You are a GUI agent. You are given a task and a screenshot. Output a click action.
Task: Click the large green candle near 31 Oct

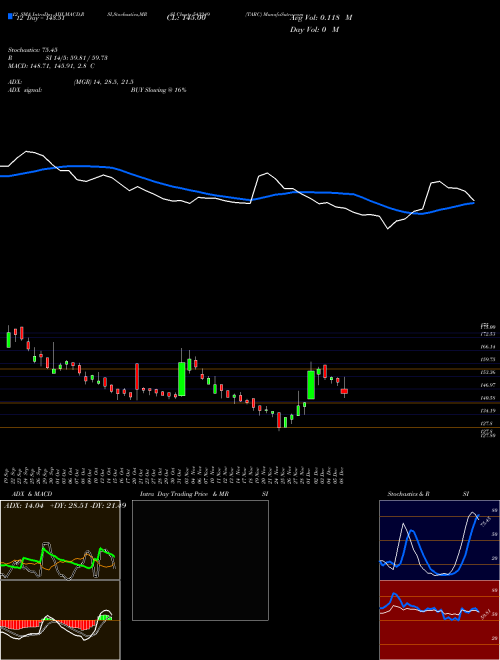[182, 379]
